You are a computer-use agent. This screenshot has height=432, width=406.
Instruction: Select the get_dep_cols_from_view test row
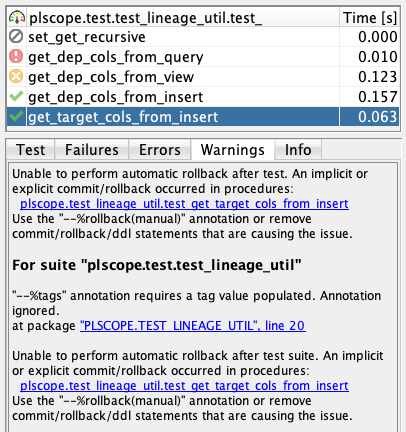click(x=203, y=77)
